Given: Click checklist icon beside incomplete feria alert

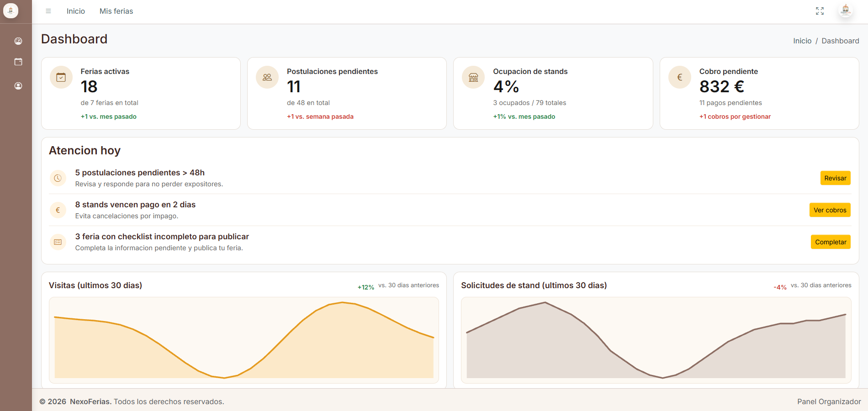Looking at the screenshot, I should (x=58, y=242).
